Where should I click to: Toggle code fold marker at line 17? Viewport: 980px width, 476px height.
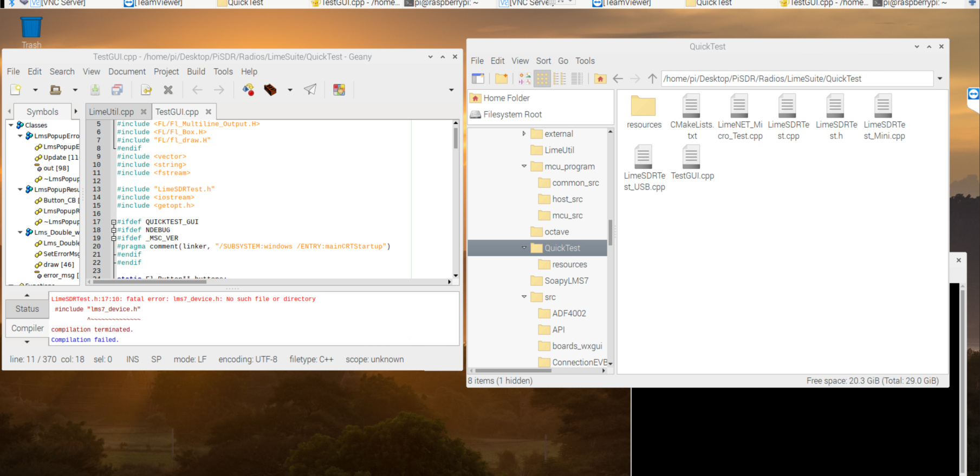tap(114, 222)
